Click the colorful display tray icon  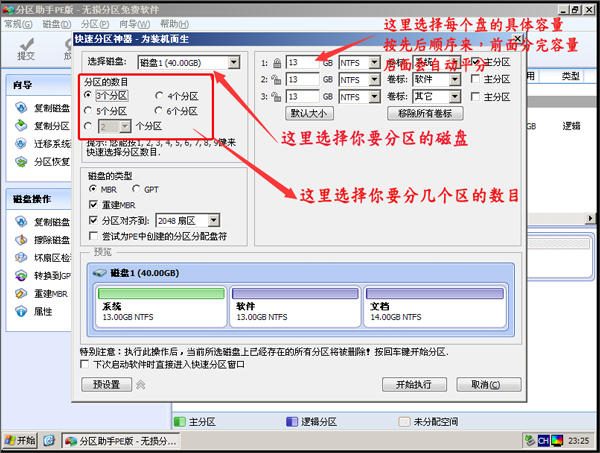557,441
